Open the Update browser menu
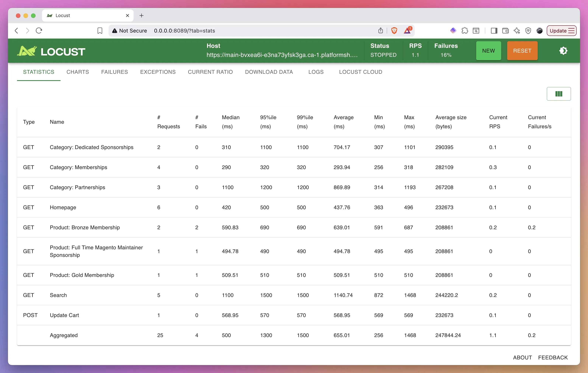Viewport: 588px width, 373px height. click(x=561, y=30)
